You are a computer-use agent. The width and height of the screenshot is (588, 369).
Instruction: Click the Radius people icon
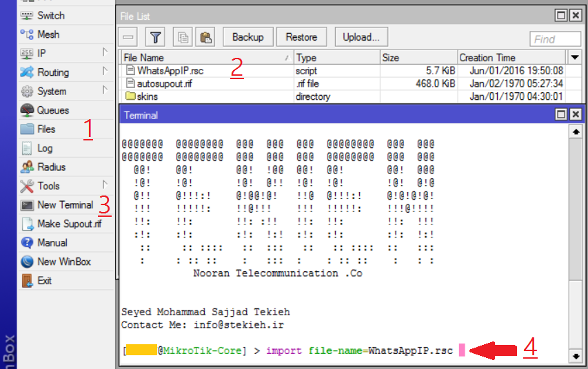(27, 167)
